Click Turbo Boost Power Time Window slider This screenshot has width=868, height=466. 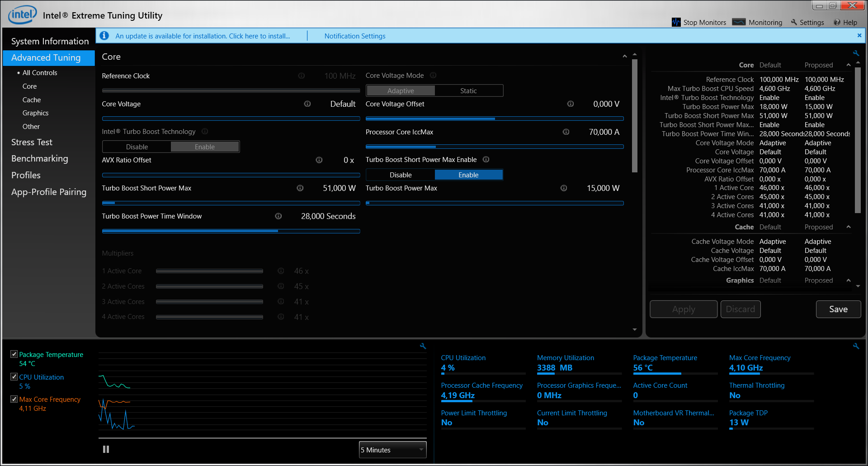[231, 231]
